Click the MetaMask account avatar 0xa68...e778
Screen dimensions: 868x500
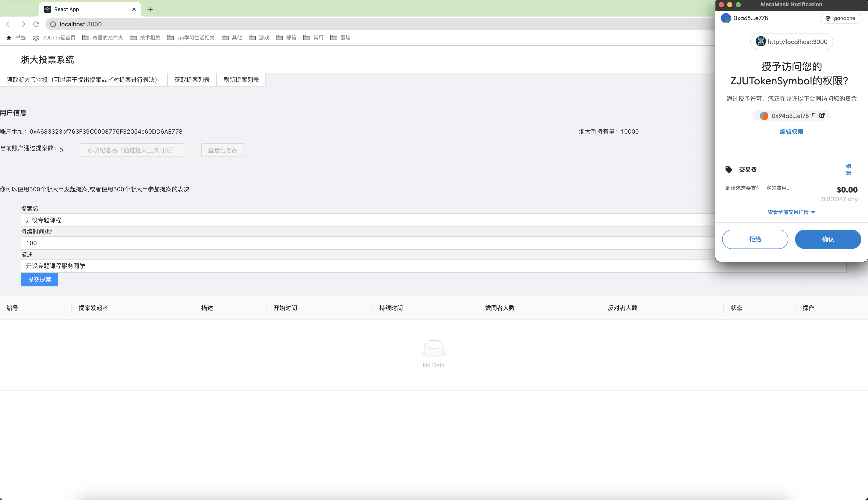coord(726,18)
